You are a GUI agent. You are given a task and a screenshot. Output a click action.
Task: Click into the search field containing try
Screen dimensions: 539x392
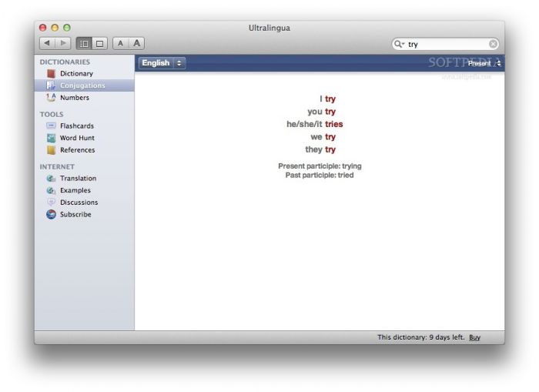pyautogui.click(x=447, y=44)
